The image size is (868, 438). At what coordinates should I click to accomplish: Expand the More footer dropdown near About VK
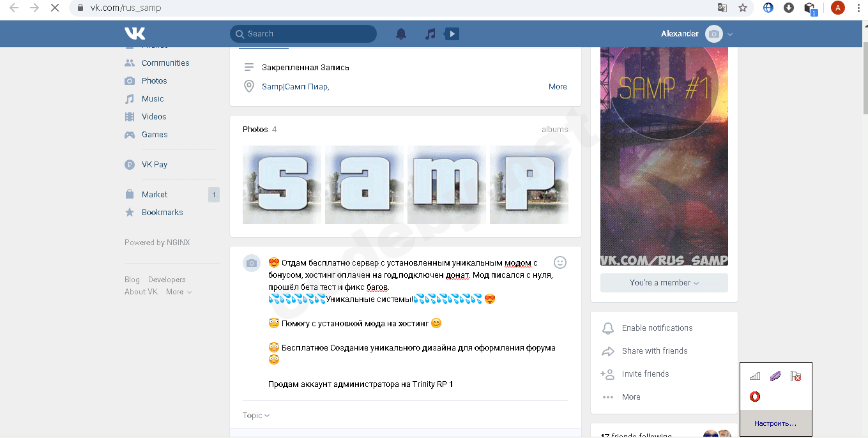tap(179, 292)
